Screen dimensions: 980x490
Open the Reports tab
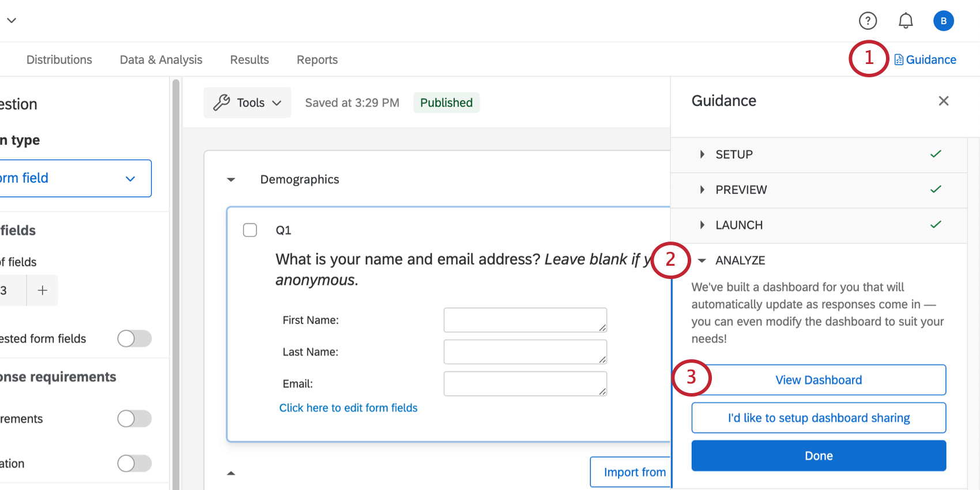pos(317,60)
